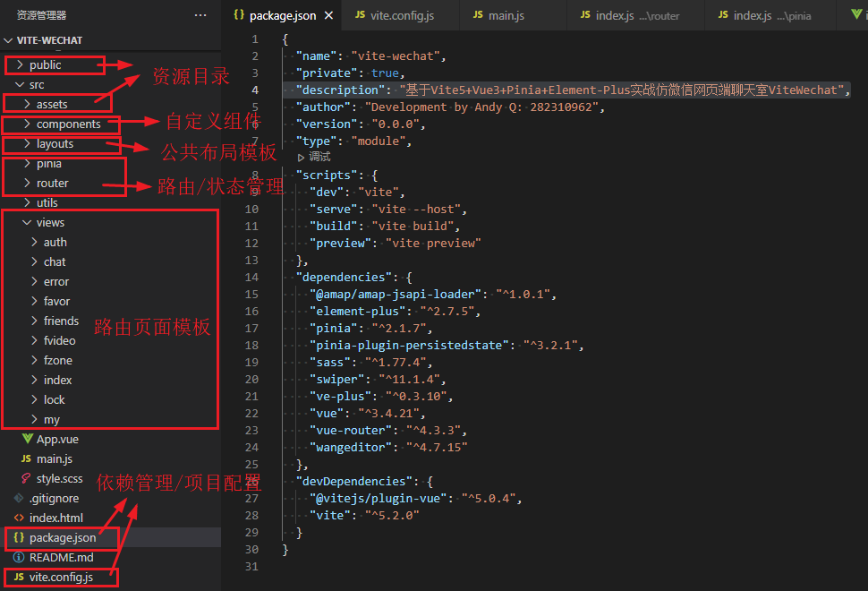Collapse the VITE-WECHAT root folder
The width and height of the screenshot is (868, 591).
point(8,40)
